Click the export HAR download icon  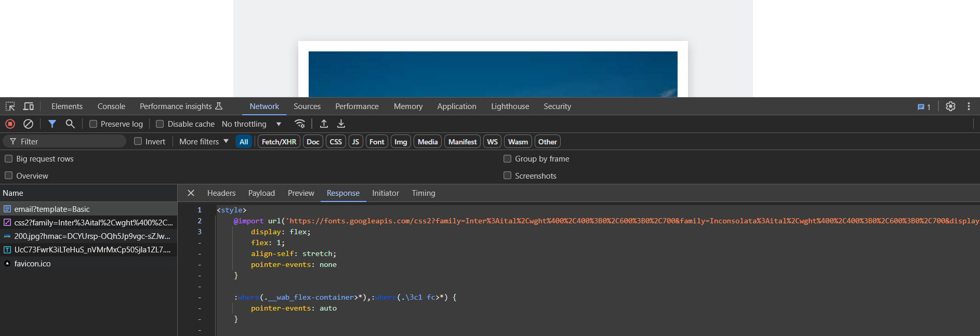pos(341,124)
